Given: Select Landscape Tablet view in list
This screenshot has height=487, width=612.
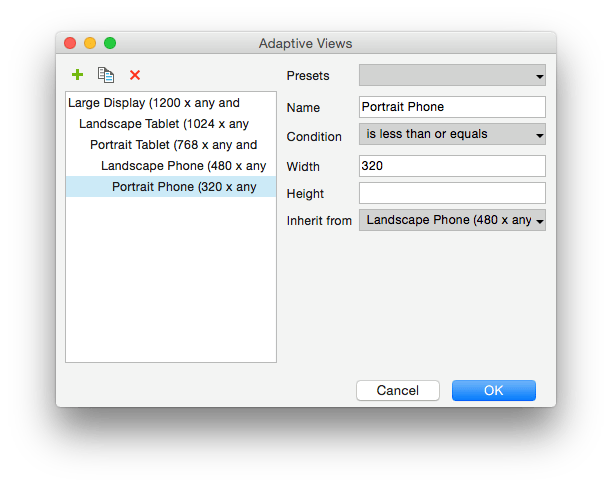Looking at the screenshot, I should (x=171, y=124).
